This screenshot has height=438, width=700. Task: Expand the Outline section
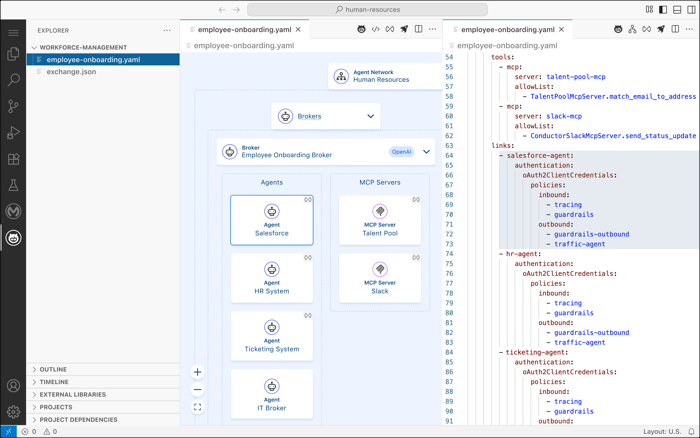pyautogui.click(x=53, y=369)
